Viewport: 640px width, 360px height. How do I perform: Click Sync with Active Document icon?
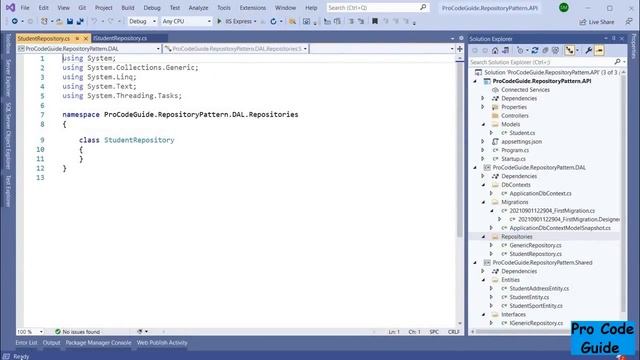[535, 51]
